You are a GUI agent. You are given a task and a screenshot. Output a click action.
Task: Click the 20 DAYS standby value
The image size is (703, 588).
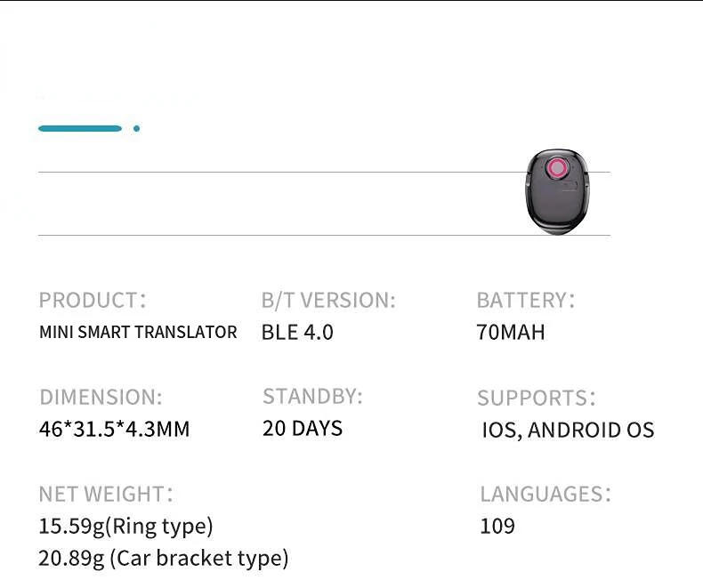pyautogui.click(x=303, y=428)
